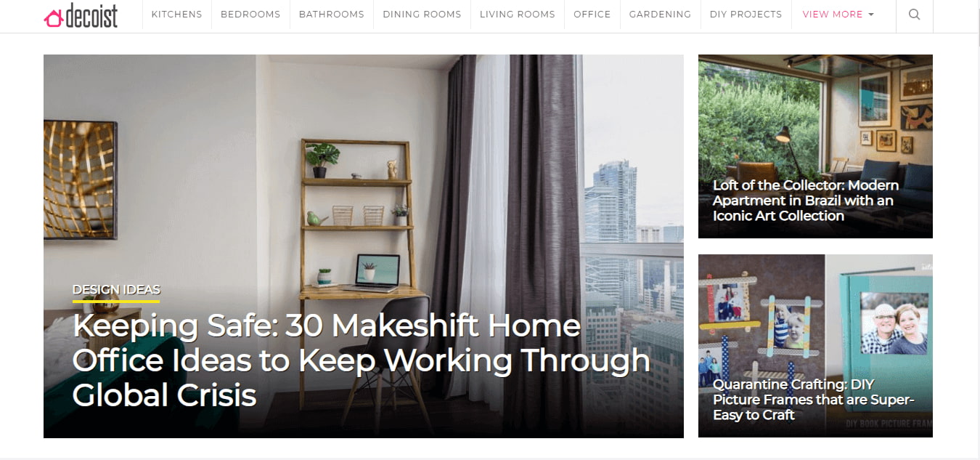Click the Design Ideas category label
The image size is (980, 460).
click(116, 289)
